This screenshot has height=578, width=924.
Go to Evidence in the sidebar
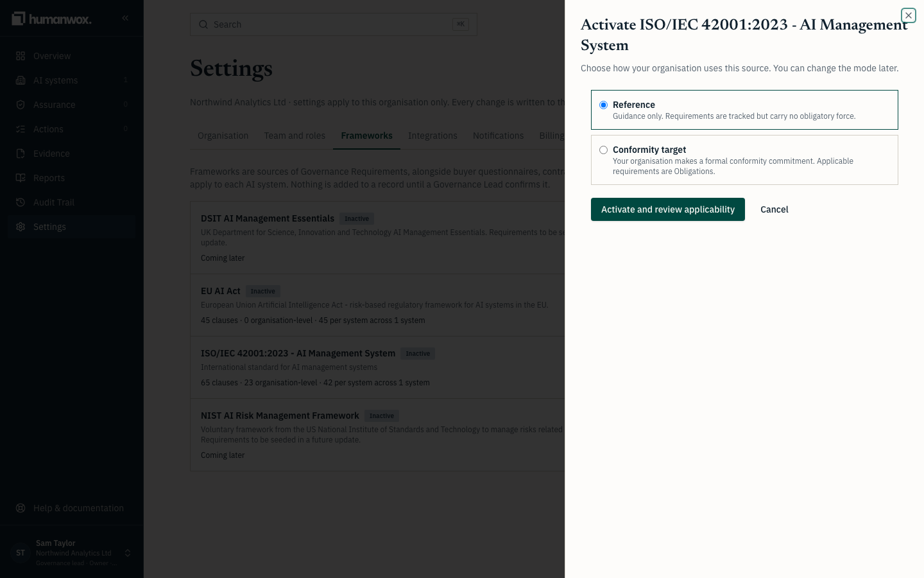point(72,153)
